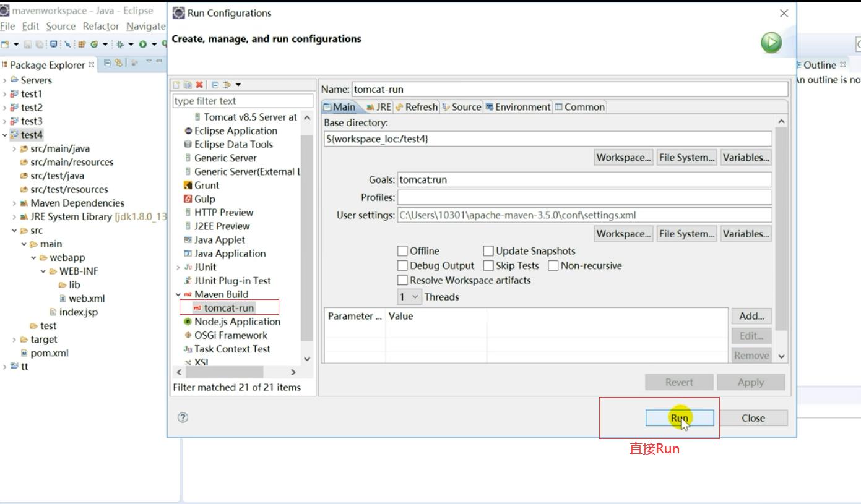Select the Grunt launch type
The height and width of the screenshot is (504, 861).
coord(201,185)
